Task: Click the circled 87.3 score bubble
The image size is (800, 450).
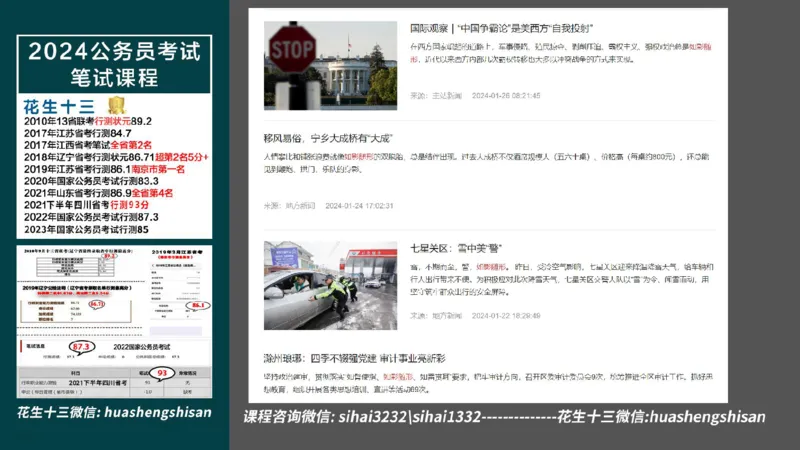Action: point(81,347)
